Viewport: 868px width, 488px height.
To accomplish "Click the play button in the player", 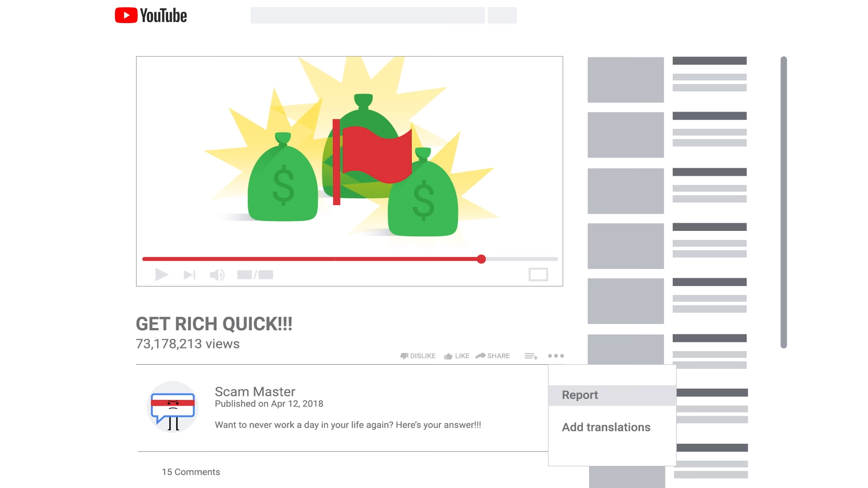I will 161,275.
